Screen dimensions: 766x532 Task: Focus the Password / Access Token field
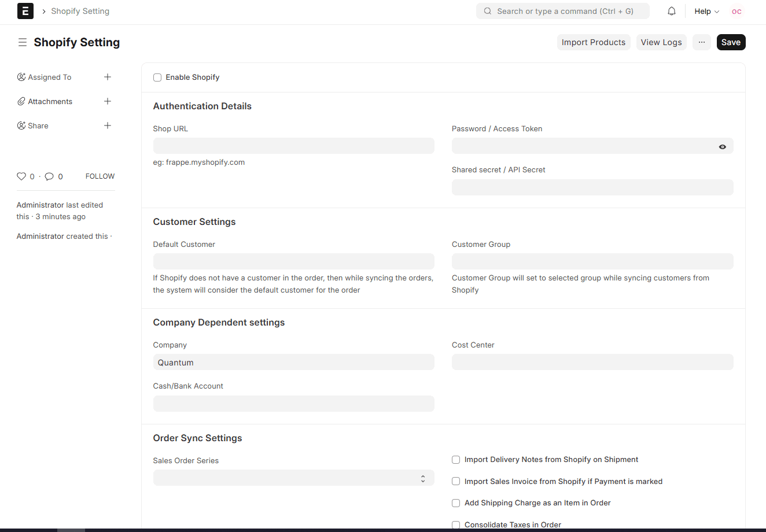592,146
